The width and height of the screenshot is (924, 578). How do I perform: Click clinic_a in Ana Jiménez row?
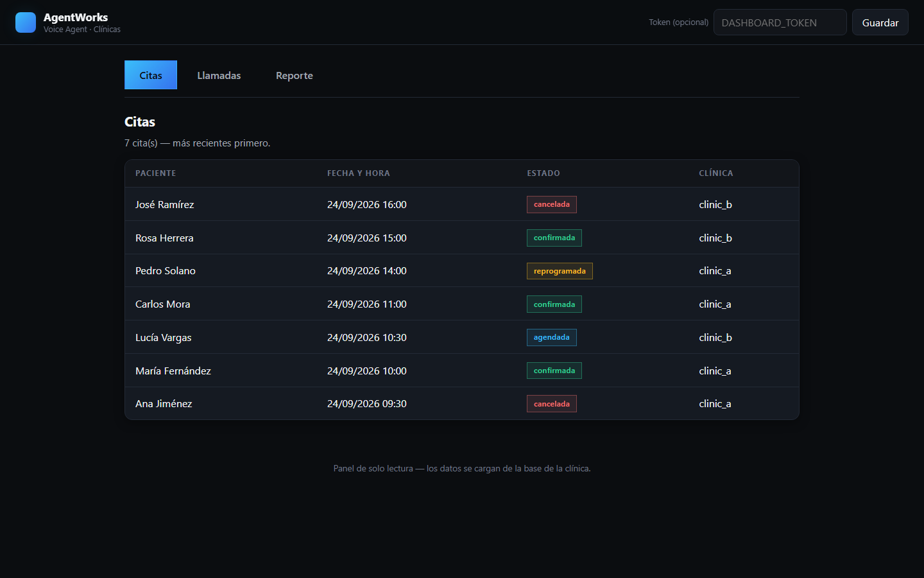[715, 403]
